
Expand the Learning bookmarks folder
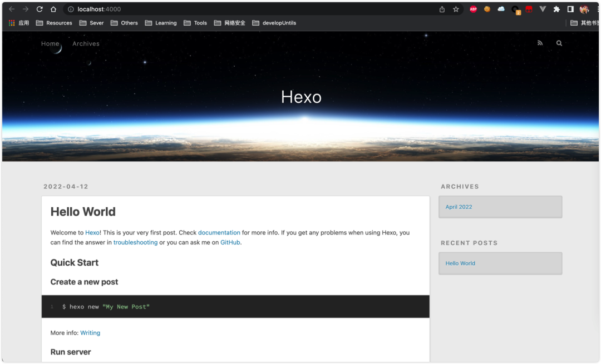point(161,23)
